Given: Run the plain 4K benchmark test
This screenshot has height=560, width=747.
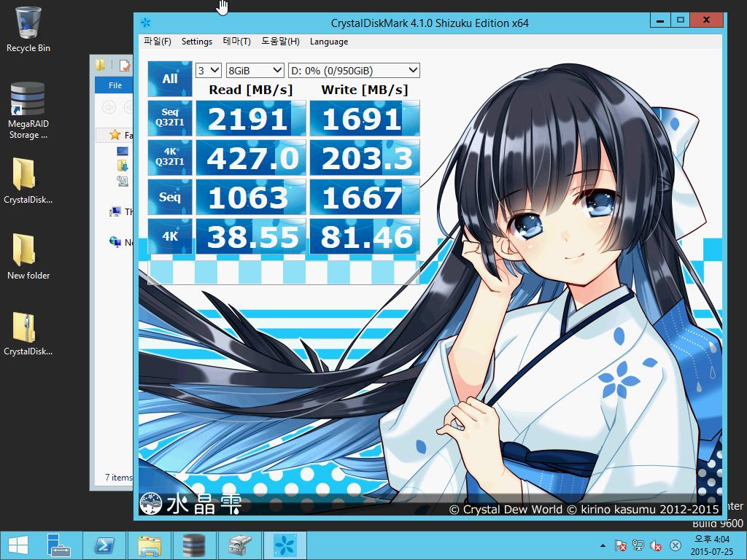Looking at the screenshot, I should pyautogui.click(x=169, y=236).
